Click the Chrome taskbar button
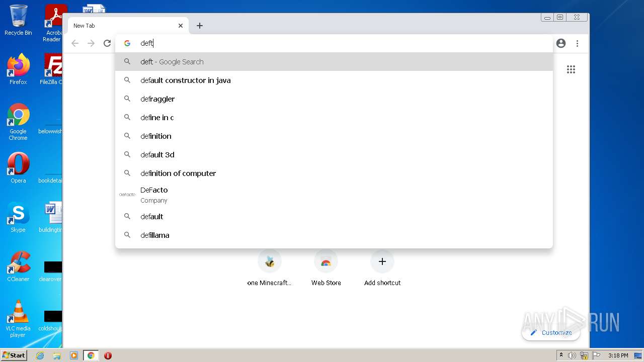 [91, 355]
